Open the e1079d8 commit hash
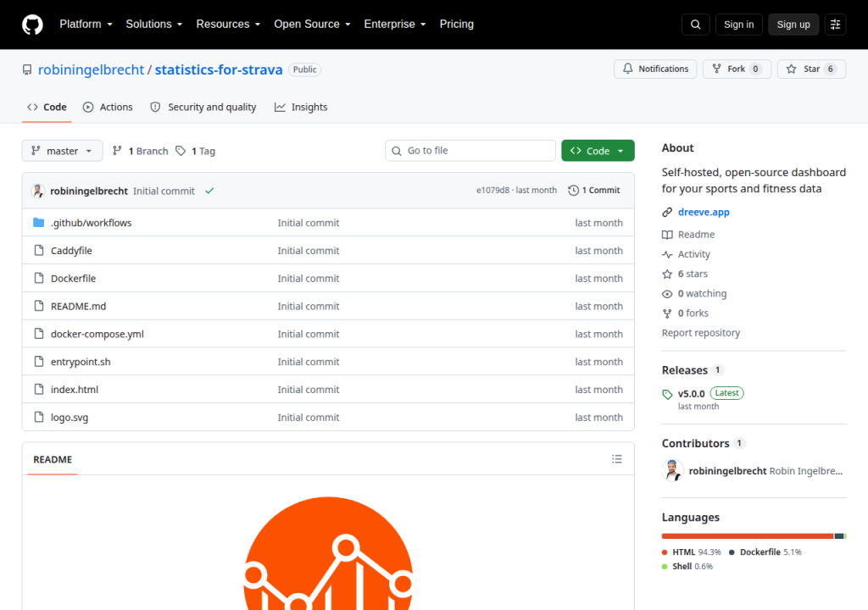 [492, 191]
